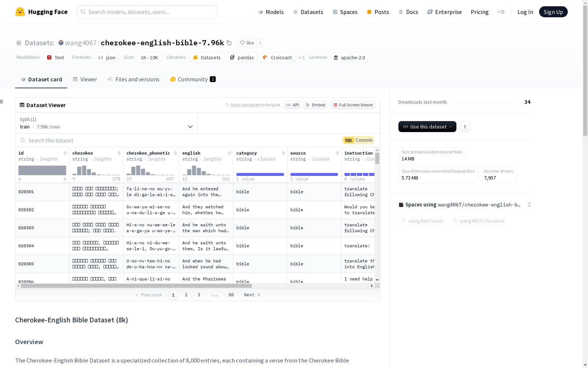The height and width of the screenshot is (368, 588).
Task: Open wang4067/cherokee space
Action: 479,221
